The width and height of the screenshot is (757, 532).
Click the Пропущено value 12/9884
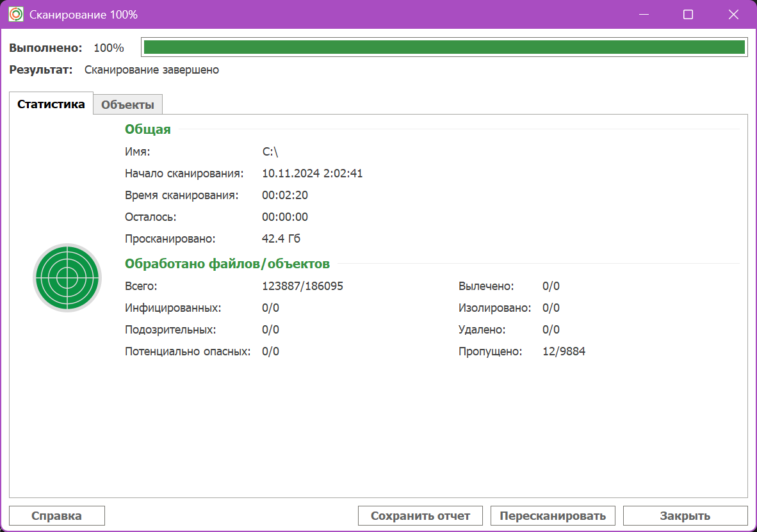pos(564,351)
